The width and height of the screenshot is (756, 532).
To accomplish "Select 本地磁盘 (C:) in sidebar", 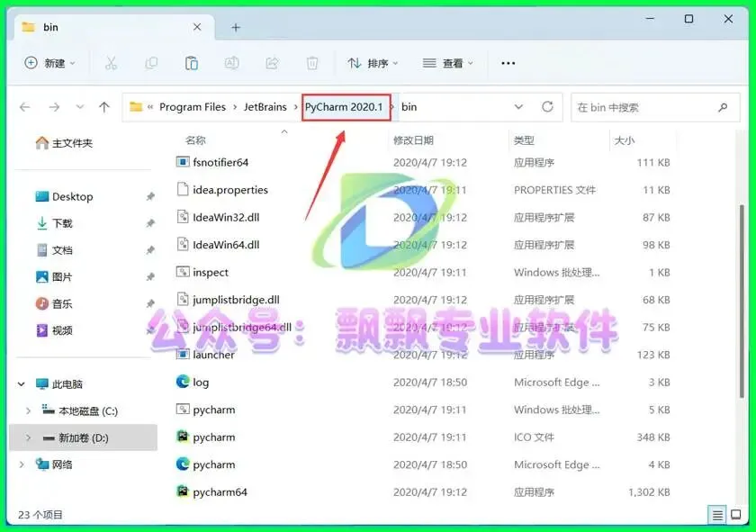I will [x=88, y=411].
